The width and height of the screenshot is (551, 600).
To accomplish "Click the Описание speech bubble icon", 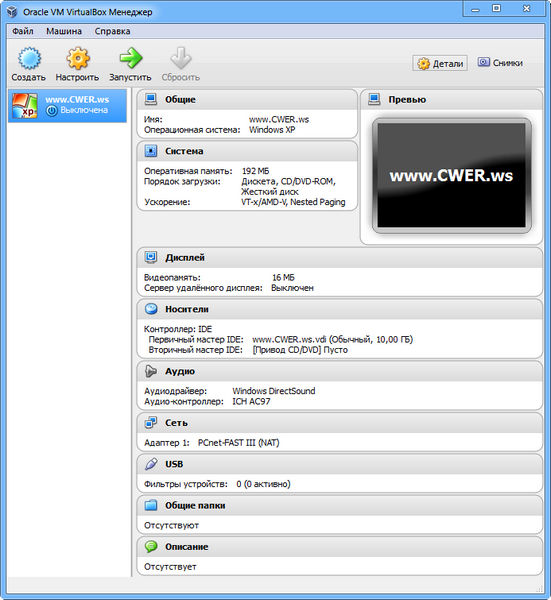I will point(151,547).
